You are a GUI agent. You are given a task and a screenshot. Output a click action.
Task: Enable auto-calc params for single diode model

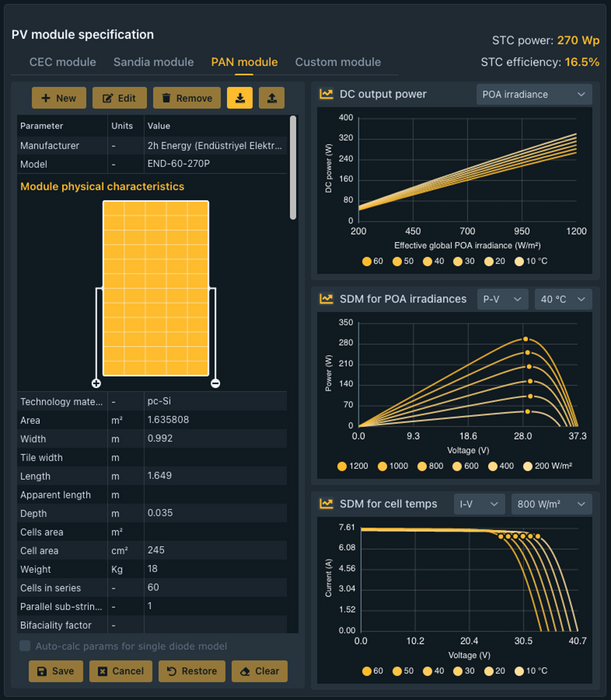click(25, 646)
